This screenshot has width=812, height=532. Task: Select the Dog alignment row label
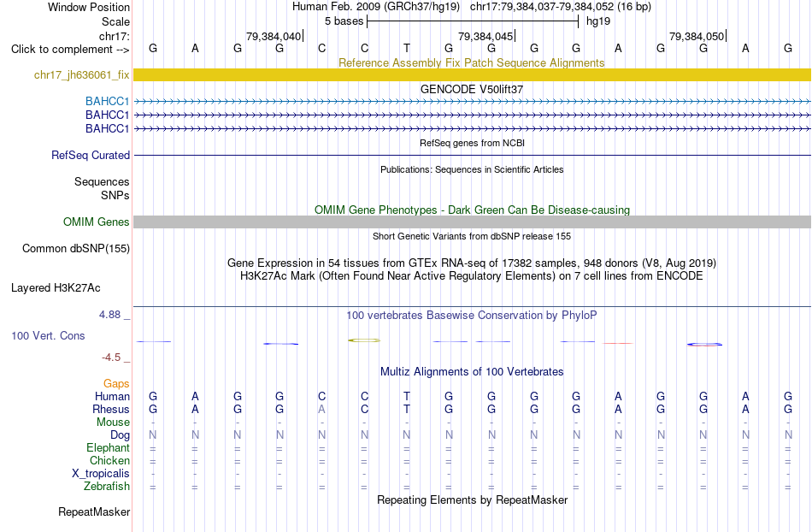pos(120,435)
